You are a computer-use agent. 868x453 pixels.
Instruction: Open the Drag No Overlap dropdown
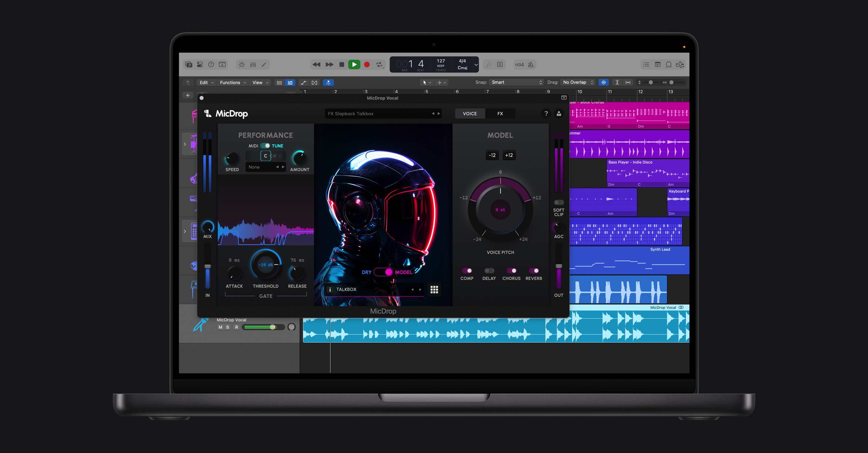click(578, 82)
